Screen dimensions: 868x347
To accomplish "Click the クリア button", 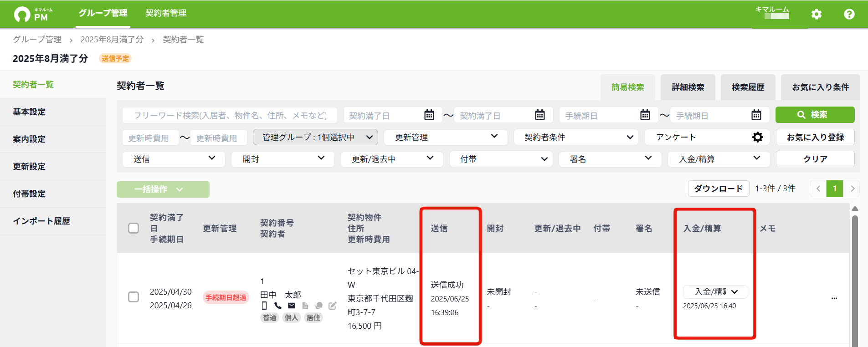I will tap(815, 159).
